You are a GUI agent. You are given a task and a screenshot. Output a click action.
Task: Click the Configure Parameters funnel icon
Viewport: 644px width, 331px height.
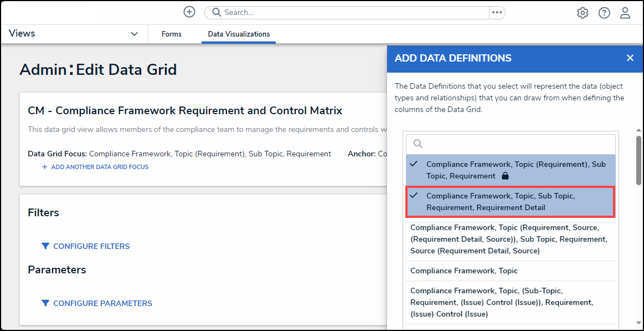coord(45,303)
